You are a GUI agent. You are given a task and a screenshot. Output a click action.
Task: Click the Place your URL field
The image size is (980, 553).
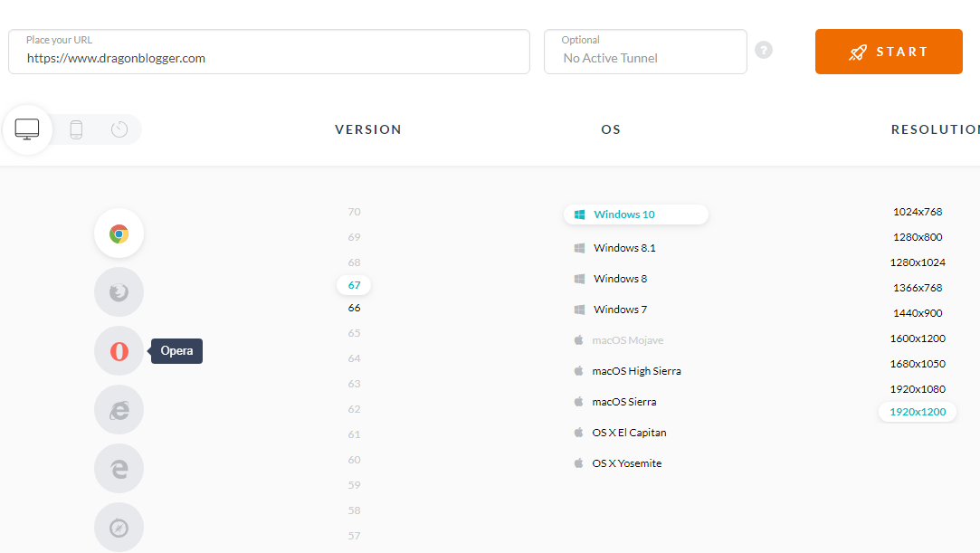(269, 58)
